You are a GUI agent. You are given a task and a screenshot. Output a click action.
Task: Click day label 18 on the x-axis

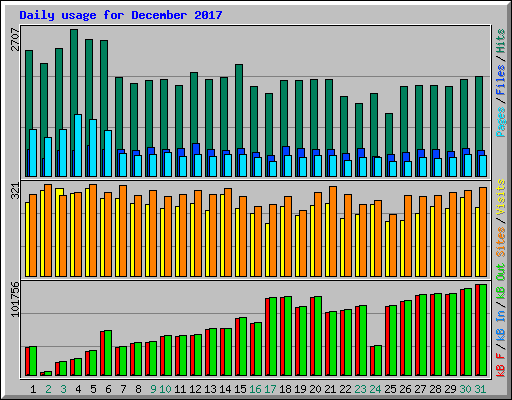point(285,389)
